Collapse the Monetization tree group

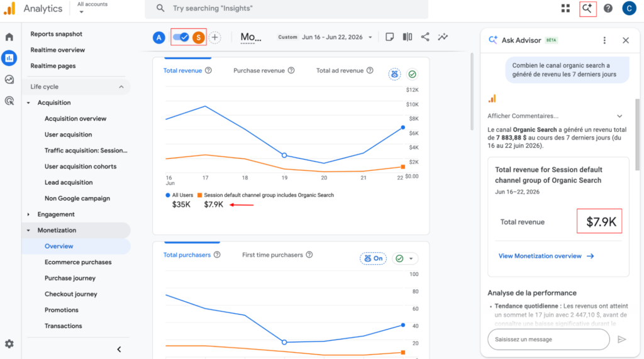pyautogui.click(x=28, y=231)
